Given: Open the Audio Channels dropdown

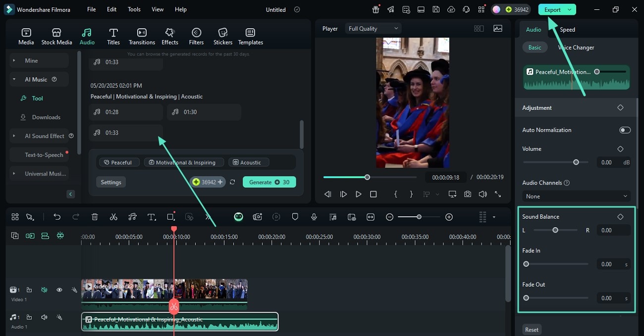Looking at the screenshot, I should [x=577, y=196].
